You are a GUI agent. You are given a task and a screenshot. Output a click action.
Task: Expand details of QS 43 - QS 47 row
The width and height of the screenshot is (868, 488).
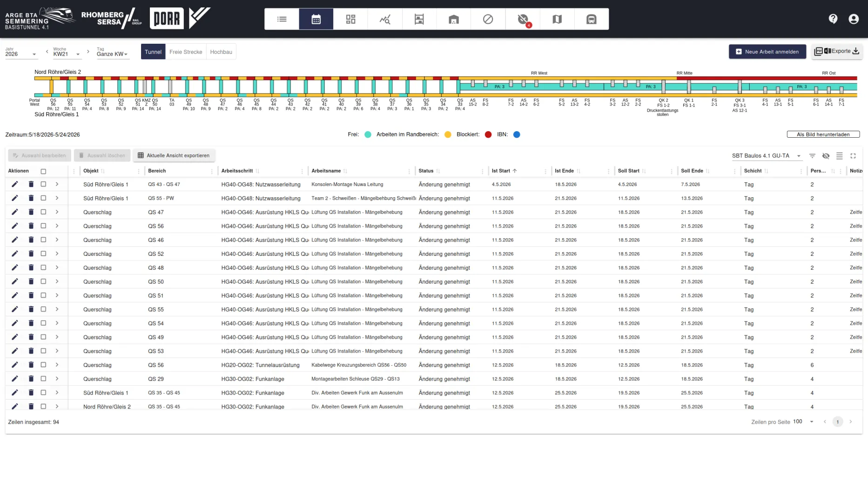[57, 184]
